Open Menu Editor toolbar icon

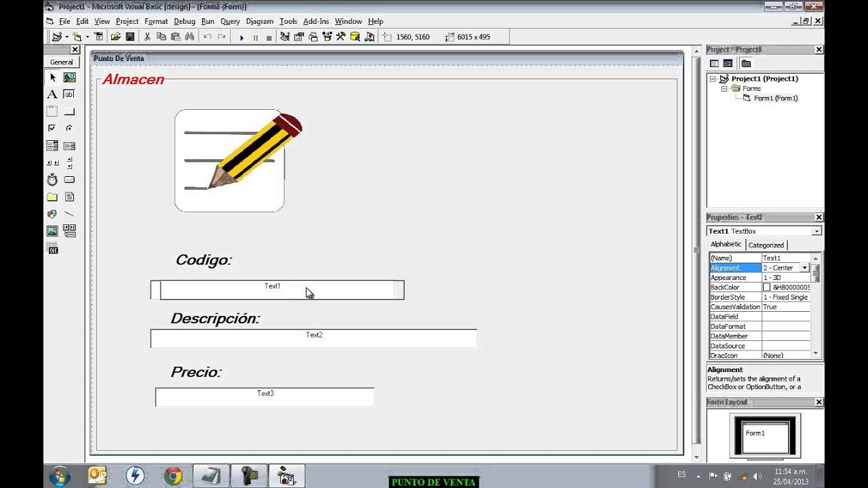tap(99, 37)
